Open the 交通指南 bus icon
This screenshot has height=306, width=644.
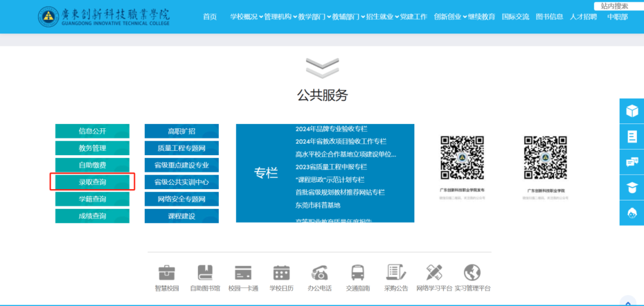point(358,273)
